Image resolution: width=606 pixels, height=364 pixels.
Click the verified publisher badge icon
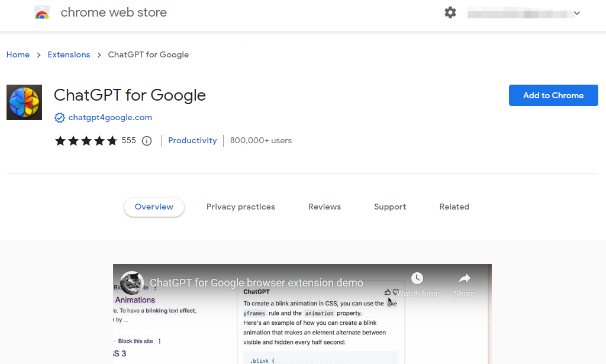[60, 117]
